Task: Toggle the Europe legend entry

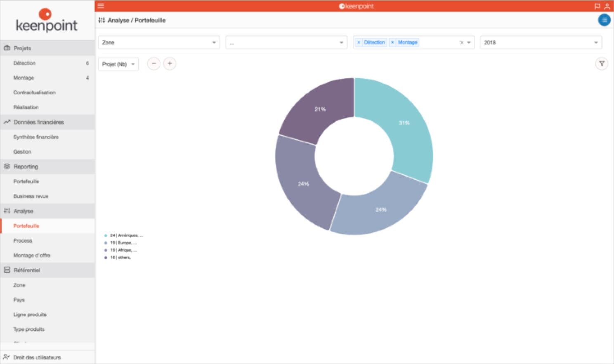Action: 123,243
